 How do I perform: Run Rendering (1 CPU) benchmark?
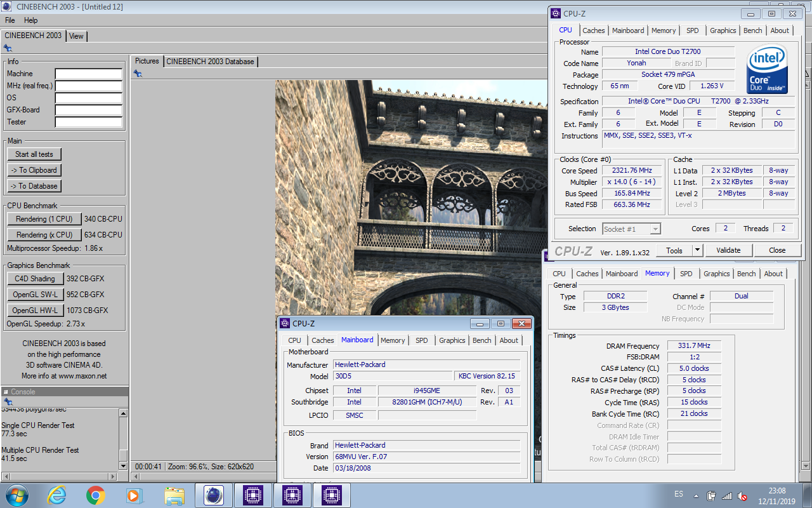[44, 219]
